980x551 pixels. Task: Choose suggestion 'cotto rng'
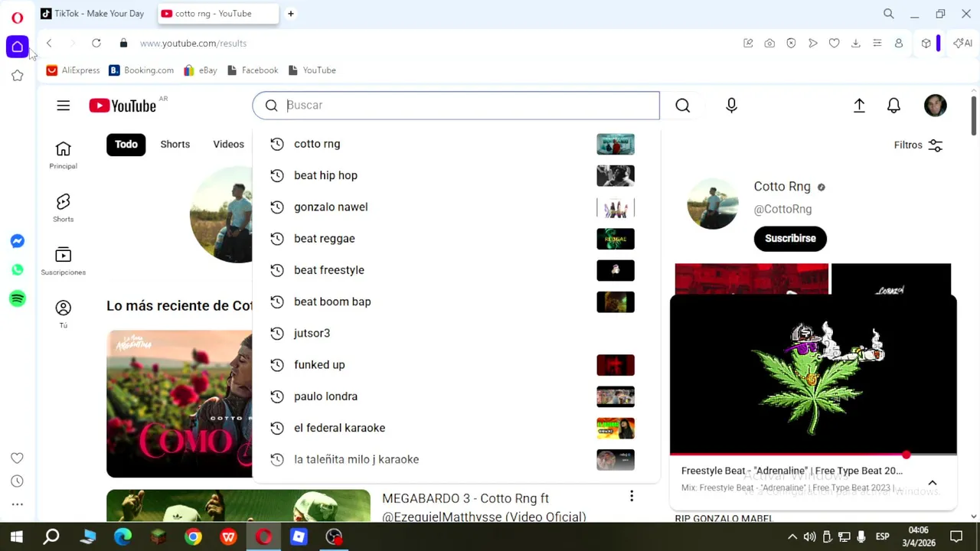click(456, 144)
